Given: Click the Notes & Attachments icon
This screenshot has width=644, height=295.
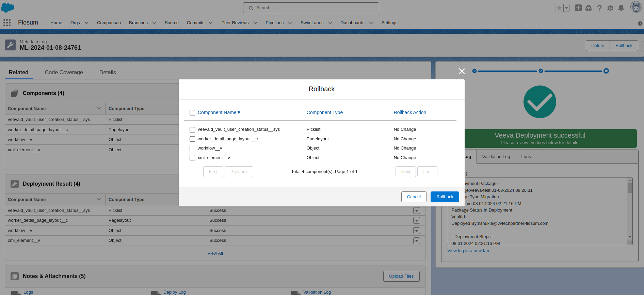Looking at the screenshot, I should click(15, 276).
